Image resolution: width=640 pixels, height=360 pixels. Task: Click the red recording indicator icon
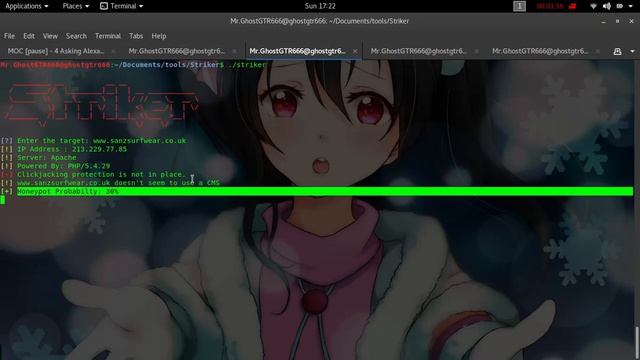[x=573, y=6]
